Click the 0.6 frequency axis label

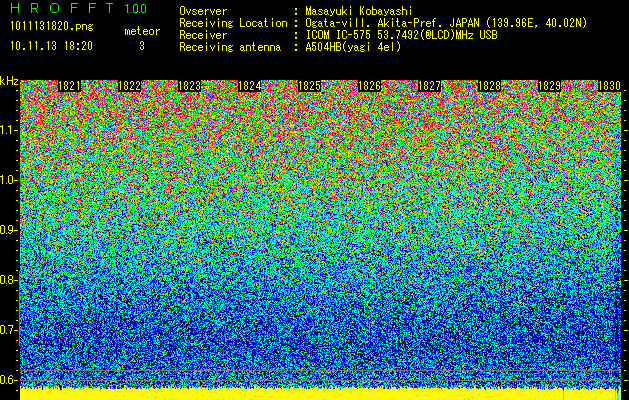(x=8, y=380)
